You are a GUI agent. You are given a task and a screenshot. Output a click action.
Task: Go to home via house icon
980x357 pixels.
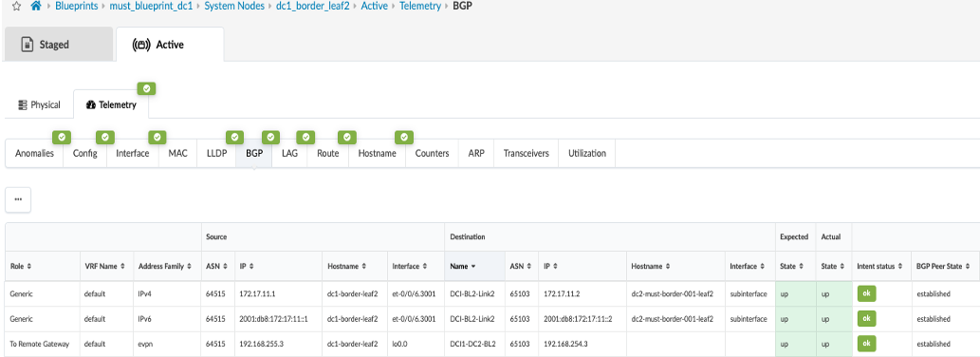(36, 7)
